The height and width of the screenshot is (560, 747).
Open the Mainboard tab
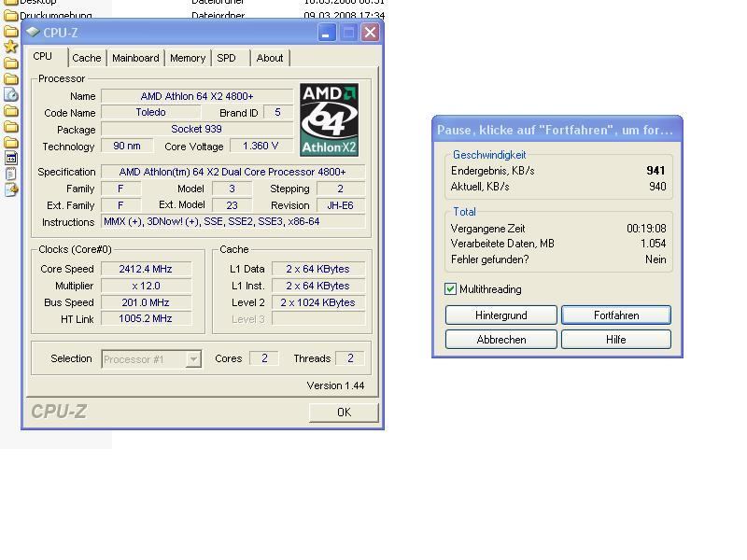(x=135, y=58)
